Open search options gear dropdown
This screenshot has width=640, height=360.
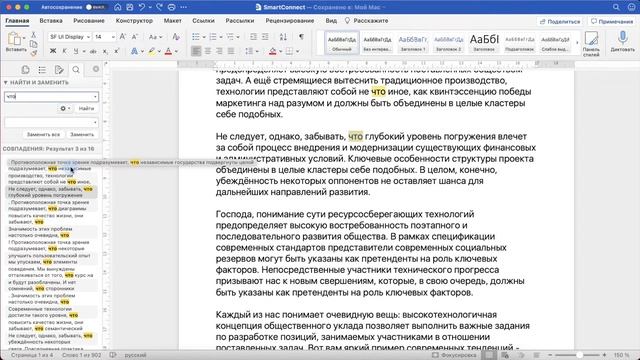point(65,109)
